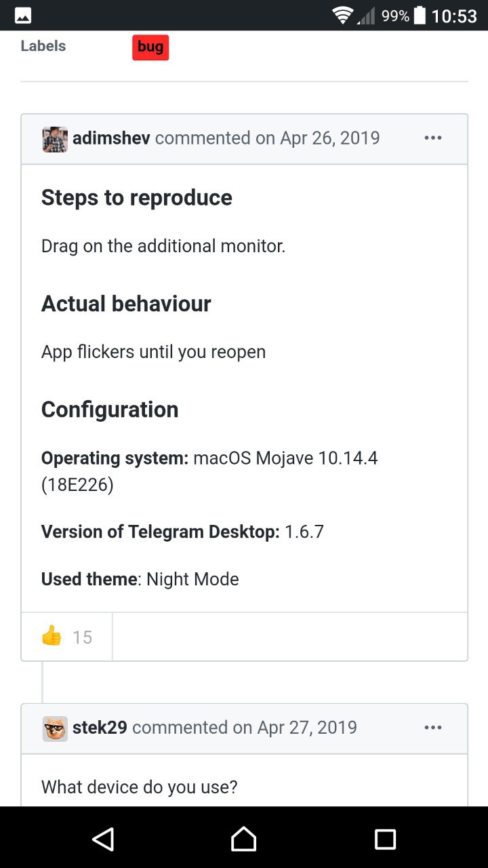Viewport: 488px width, 868px height.
Task: Click the 'Labels' sidebar heading
Action: (x=43, y=46)
